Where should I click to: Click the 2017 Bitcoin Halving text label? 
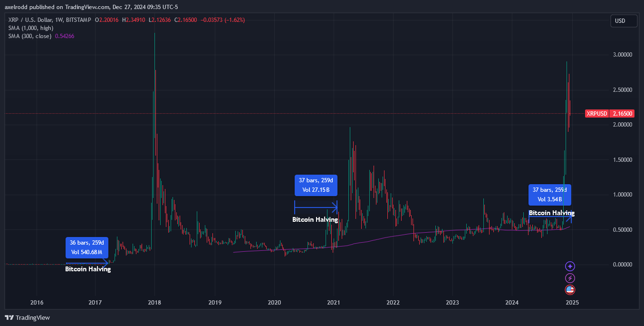click(x=88, y=269)
